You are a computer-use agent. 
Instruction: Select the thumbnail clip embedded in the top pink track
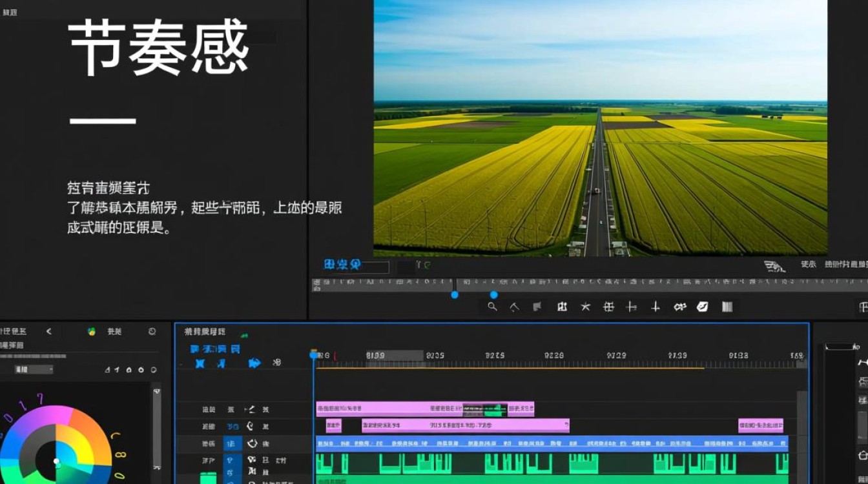pyautogui.click(x=485, y=409)
